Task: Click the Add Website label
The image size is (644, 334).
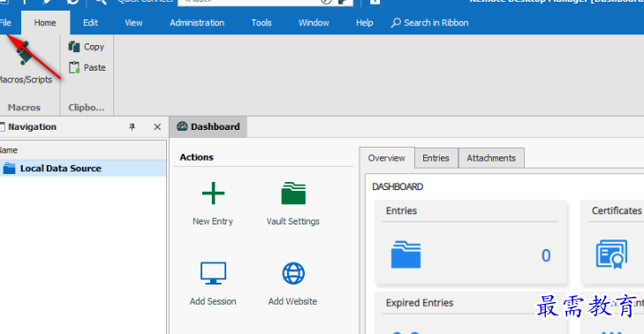Action: point(292,301)
